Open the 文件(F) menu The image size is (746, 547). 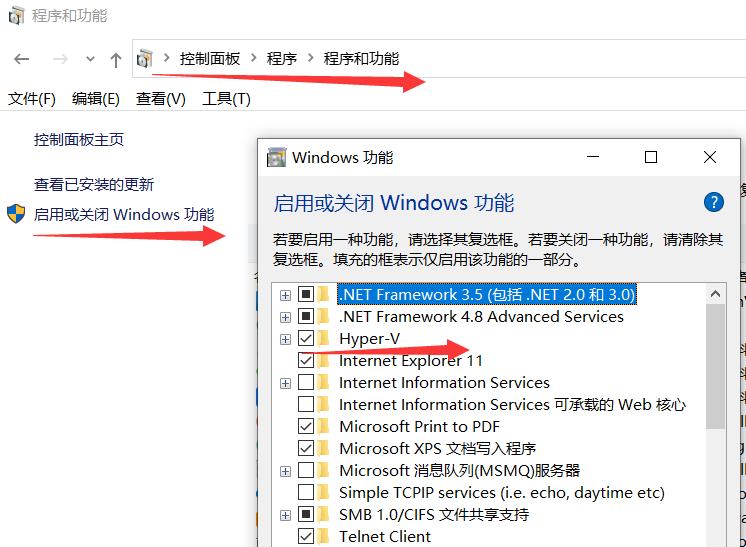coord(32,99)
